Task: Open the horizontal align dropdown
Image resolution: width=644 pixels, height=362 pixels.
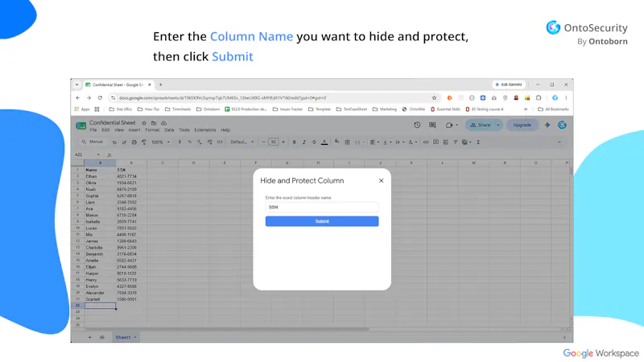Action: [x=374, y=142]
